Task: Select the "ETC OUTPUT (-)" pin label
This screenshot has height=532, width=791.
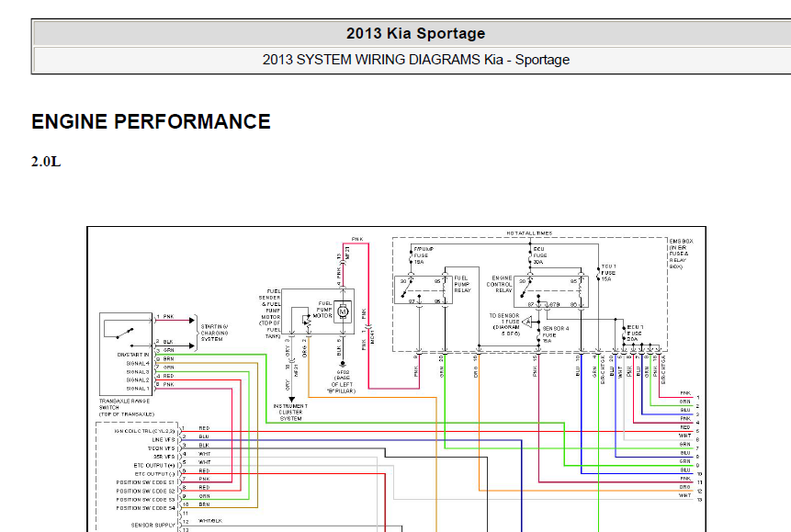Action: (154, 474)
